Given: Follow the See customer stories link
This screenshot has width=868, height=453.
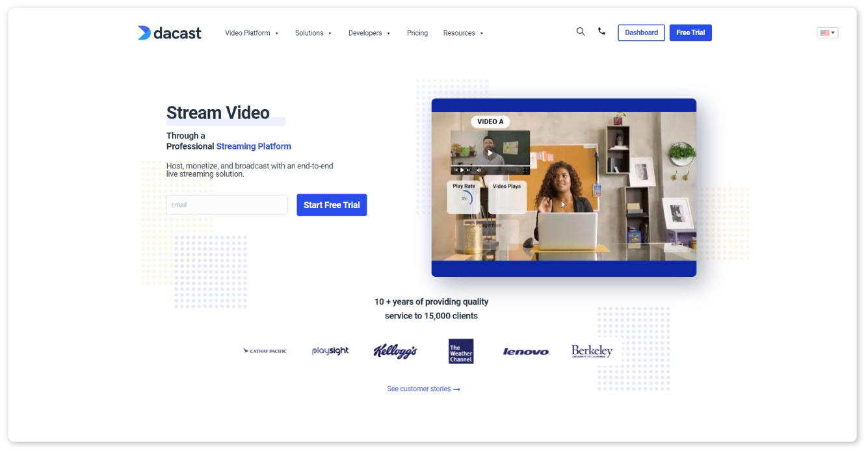Looking at the screenshot, I should click(x=423, y=389).
